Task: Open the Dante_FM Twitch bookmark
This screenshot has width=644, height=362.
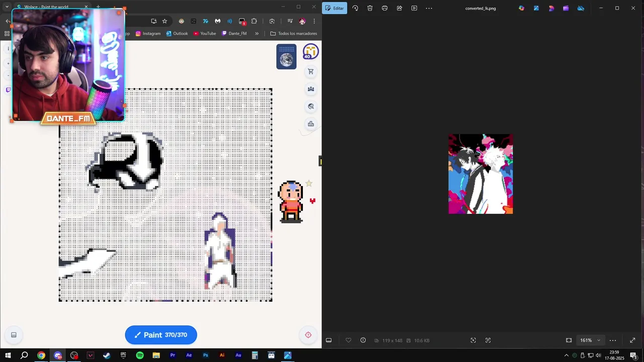Action: [234, 34]
